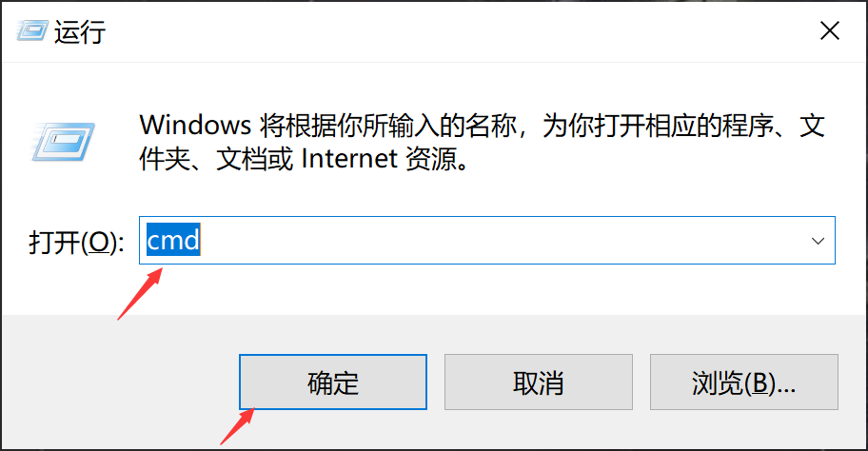Click the large Run icon beside the description
The height and width of the screenshot is (451, 868).
(63, 142)
